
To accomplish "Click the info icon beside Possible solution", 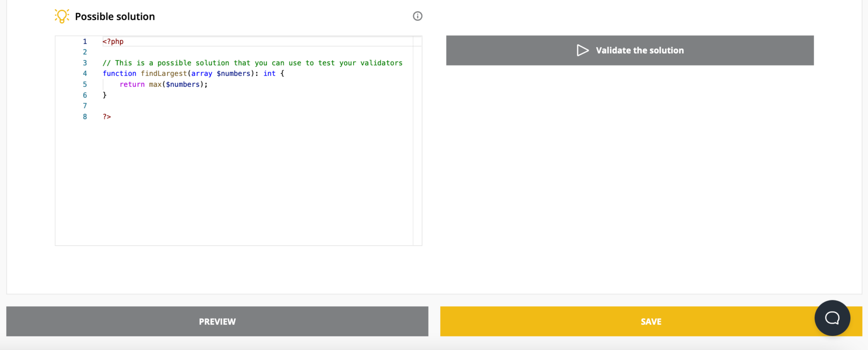I will pyautogui.click(x=417, y=16).
